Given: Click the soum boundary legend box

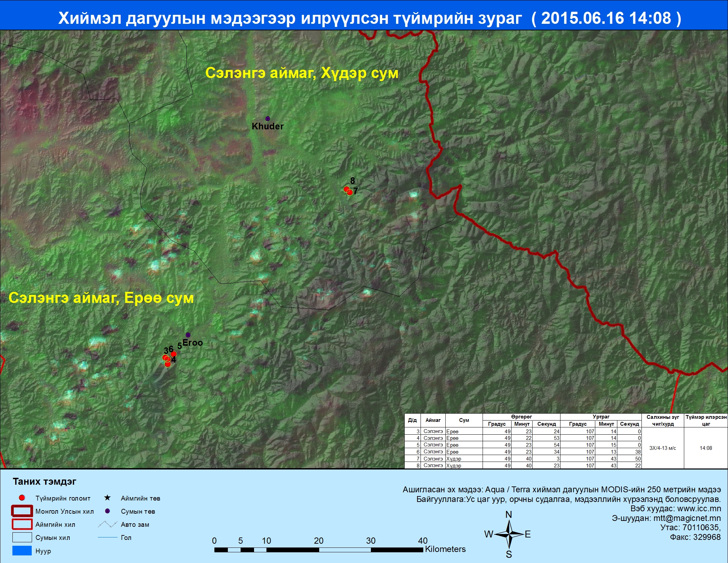Looking at the screenshot, I should 22,537.
